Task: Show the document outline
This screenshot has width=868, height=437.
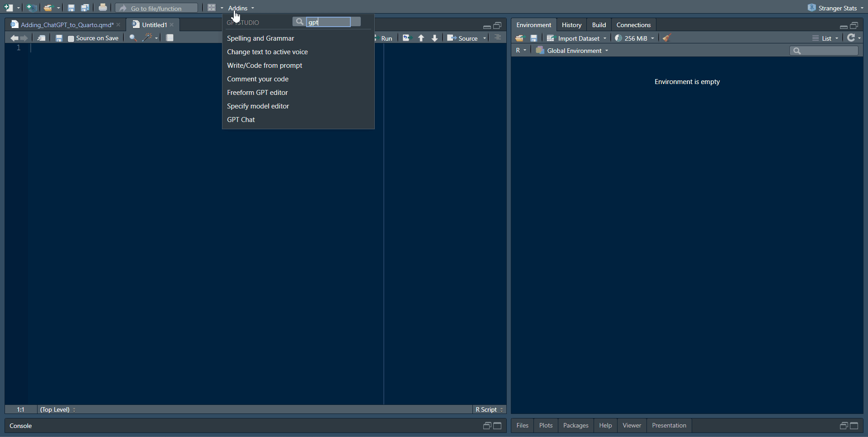Action: point(498,38)
